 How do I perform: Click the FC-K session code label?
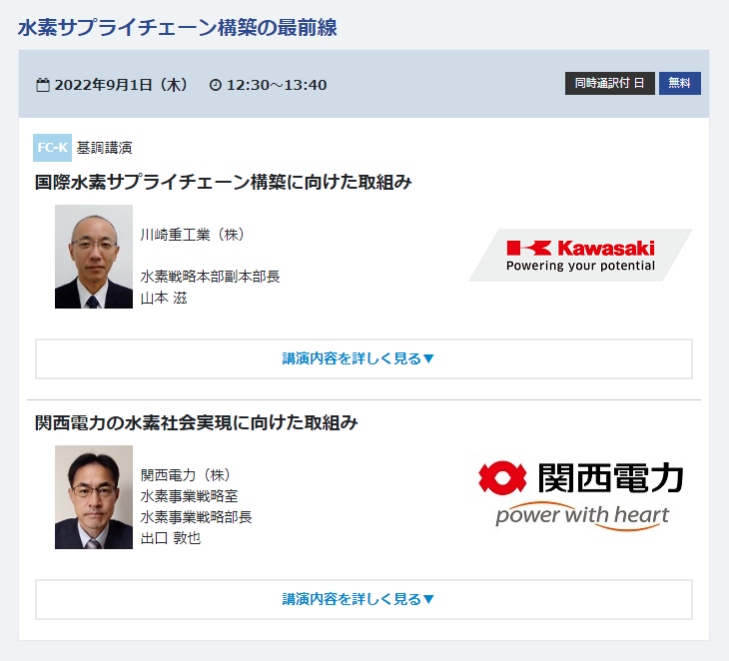[x=52, y=148]
